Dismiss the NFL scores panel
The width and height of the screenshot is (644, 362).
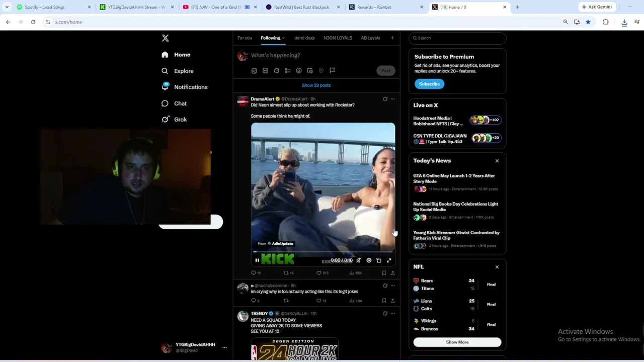(497, 267)
